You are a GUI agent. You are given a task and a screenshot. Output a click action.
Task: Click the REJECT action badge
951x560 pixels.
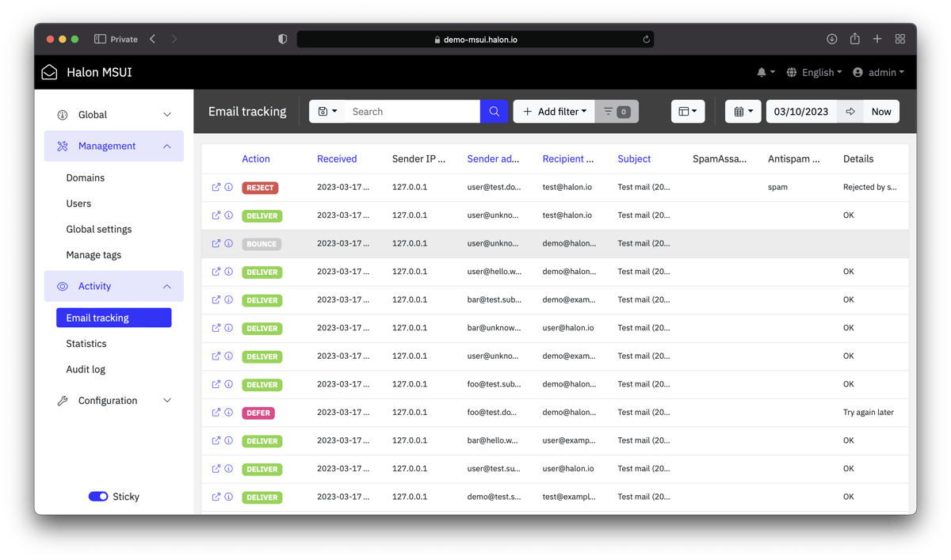pos(260,188)
